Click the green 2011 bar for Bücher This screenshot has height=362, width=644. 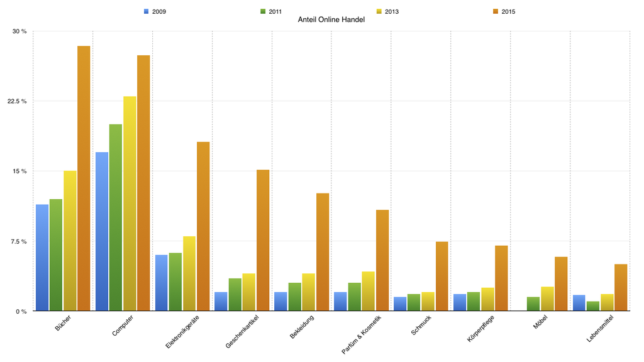(56, 255)
